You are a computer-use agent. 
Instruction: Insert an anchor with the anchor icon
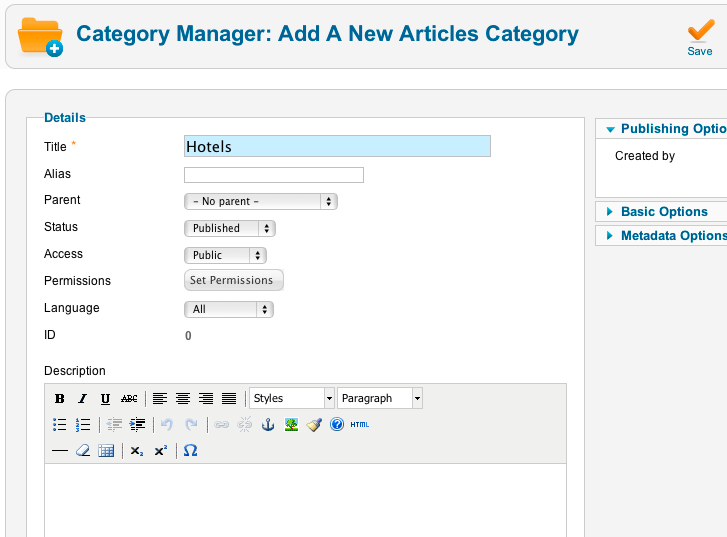tap(267, 424)
